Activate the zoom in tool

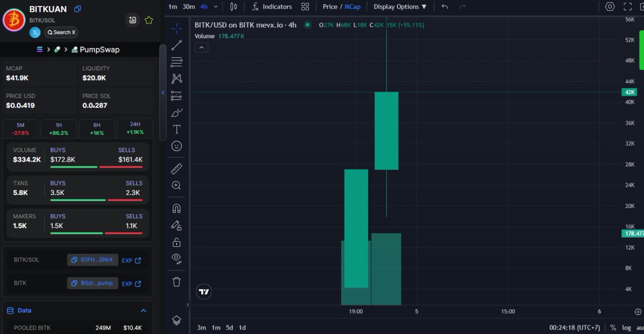tap(177, 186)
